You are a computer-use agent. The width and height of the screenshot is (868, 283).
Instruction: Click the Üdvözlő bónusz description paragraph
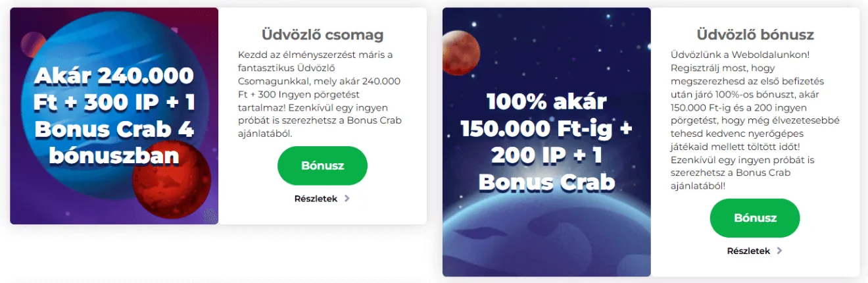pos(755,120)
